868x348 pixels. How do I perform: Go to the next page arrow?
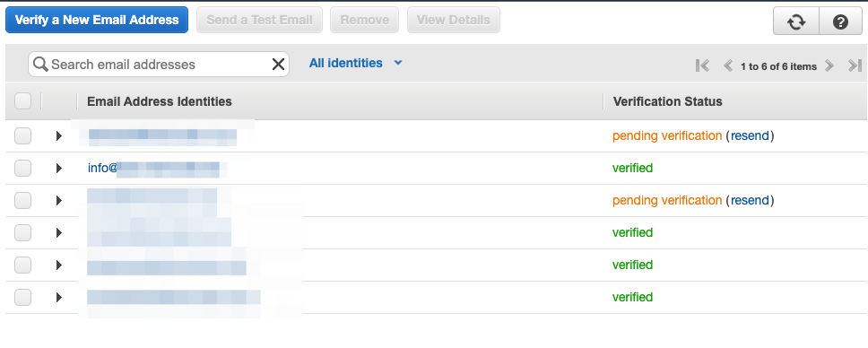click(829, 66)
